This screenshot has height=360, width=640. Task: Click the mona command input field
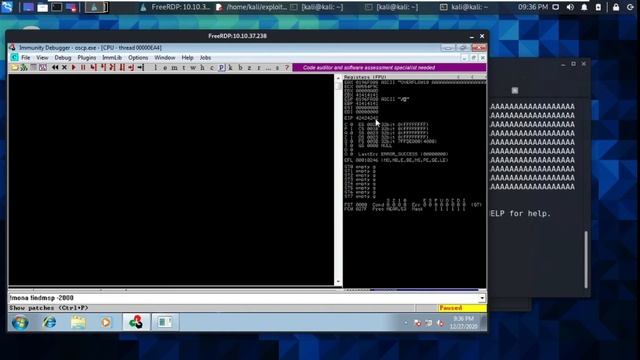coord(243,298)
